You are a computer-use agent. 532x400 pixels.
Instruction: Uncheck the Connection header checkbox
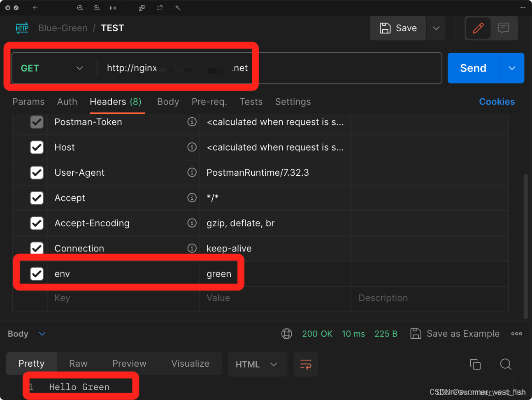point(37,248)
